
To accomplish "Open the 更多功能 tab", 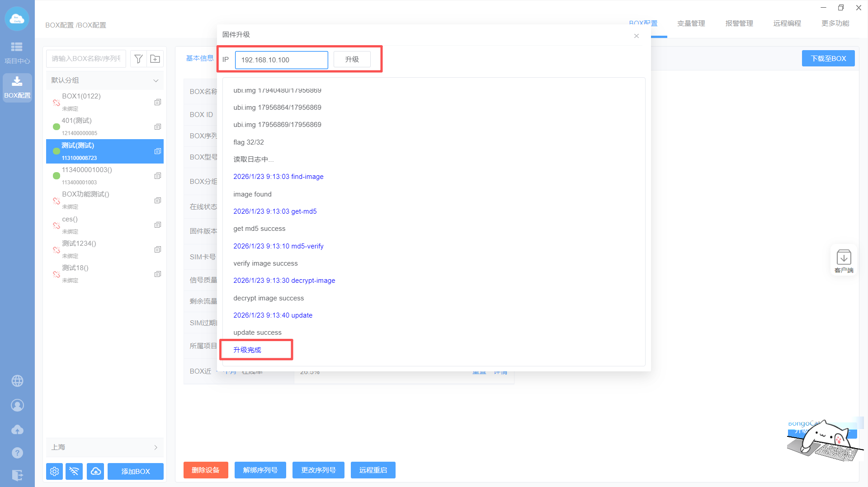I will point(835,23).
